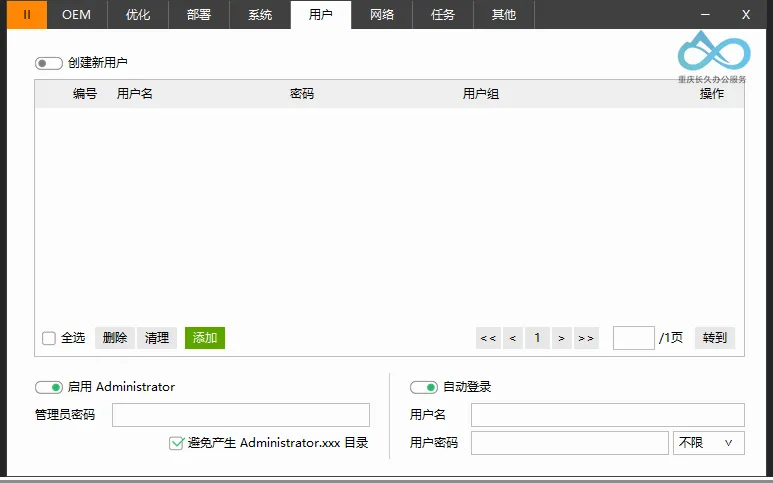Close the window with X
773x483 pixels.
point(746,15)
